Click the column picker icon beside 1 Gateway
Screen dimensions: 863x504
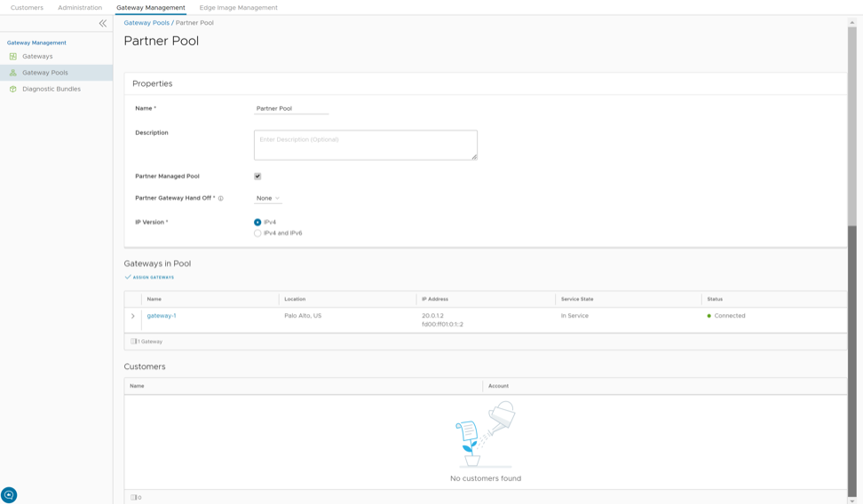tap(134, 342)
